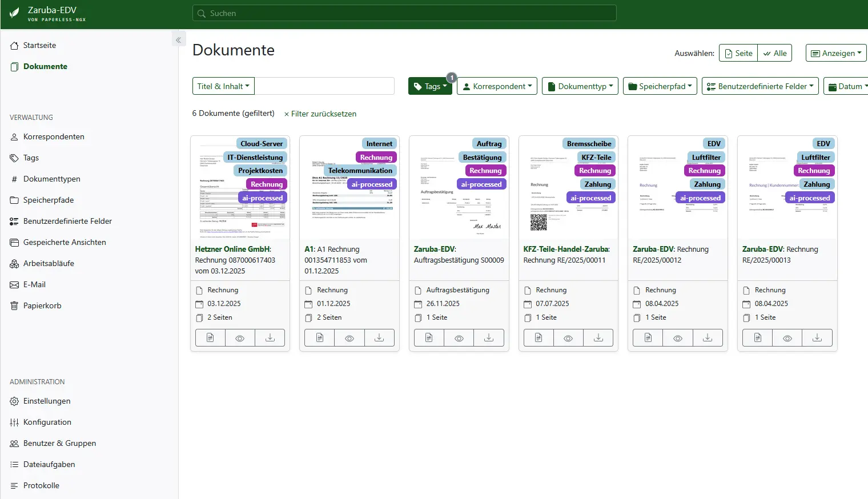This screenshot has width=868, height=499.
Task: Click the edit document icon on A1 Rechnung card
Action: pyautogui.click(x=320, y=338)
